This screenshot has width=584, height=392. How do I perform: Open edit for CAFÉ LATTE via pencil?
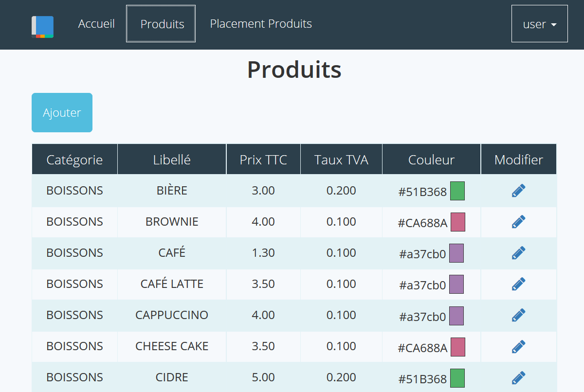coord(518,284)
